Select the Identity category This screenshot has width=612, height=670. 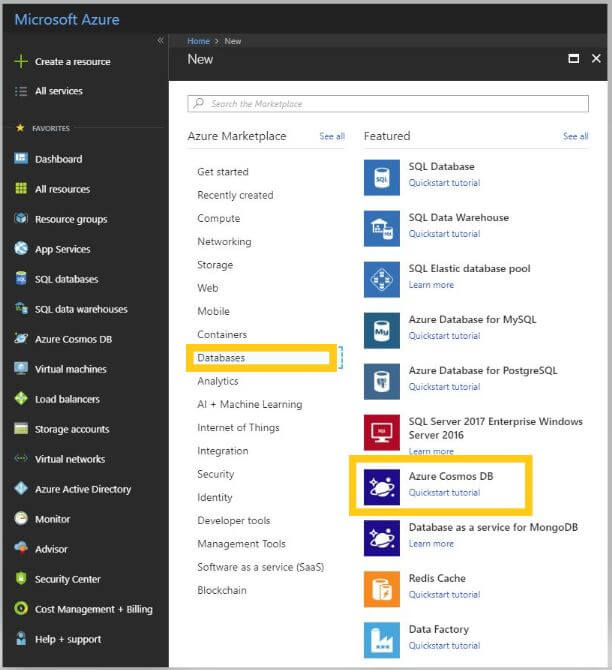[215, 497]
